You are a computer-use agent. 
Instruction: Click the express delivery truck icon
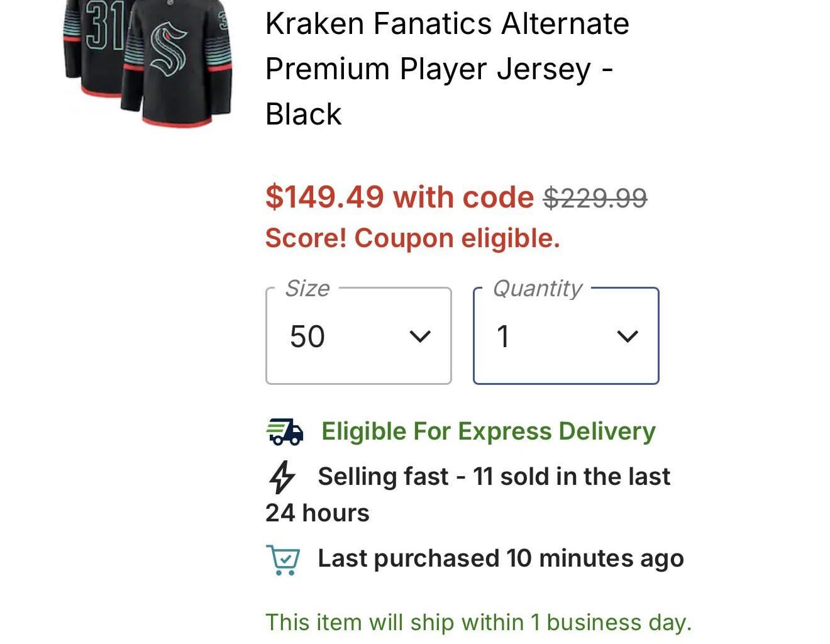[285, 432]
